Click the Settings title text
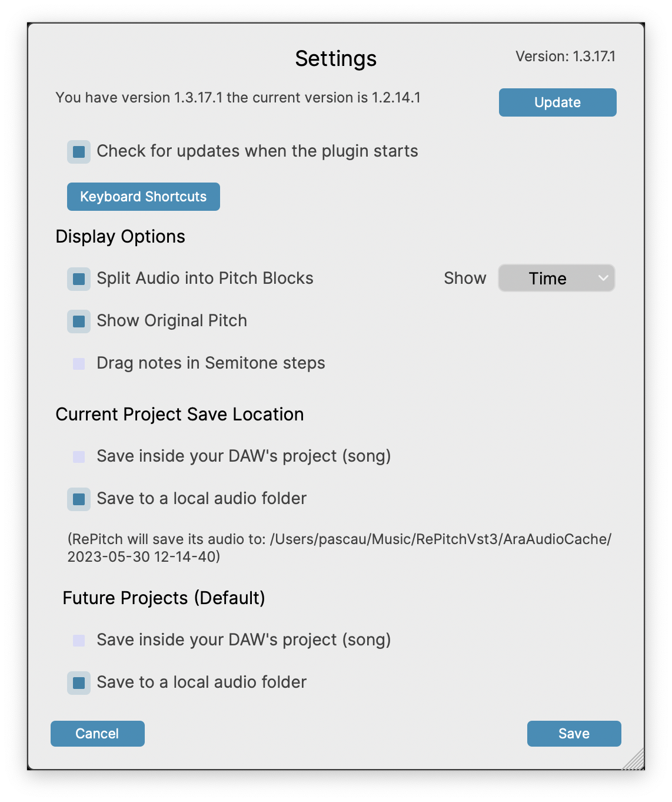672x802 pixels. click(335, 59)
